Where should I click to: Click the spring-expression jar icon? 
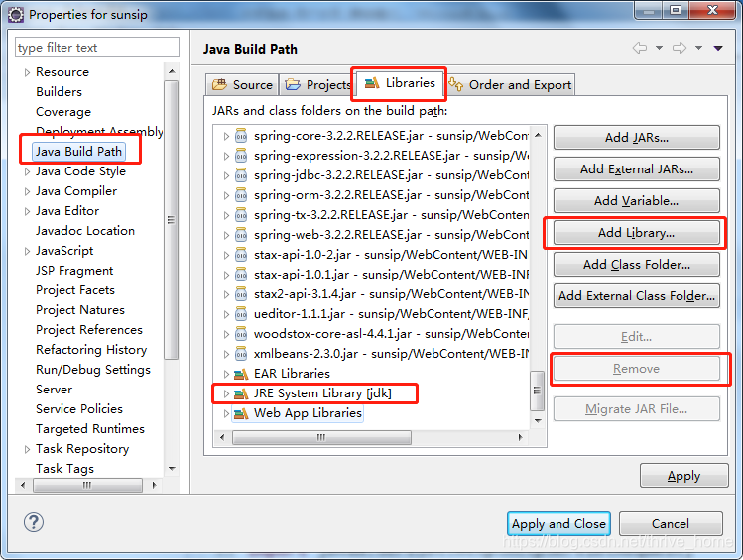[241, 156]
